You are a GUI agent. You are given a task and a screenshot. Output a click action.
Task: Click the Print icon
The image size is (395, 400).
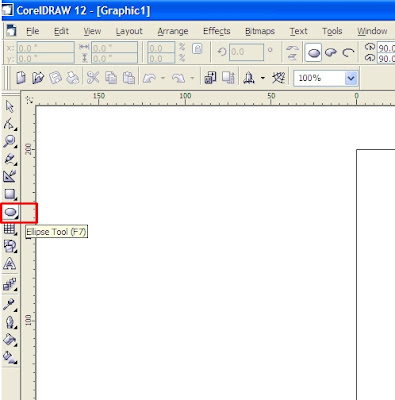coord(73,78)
